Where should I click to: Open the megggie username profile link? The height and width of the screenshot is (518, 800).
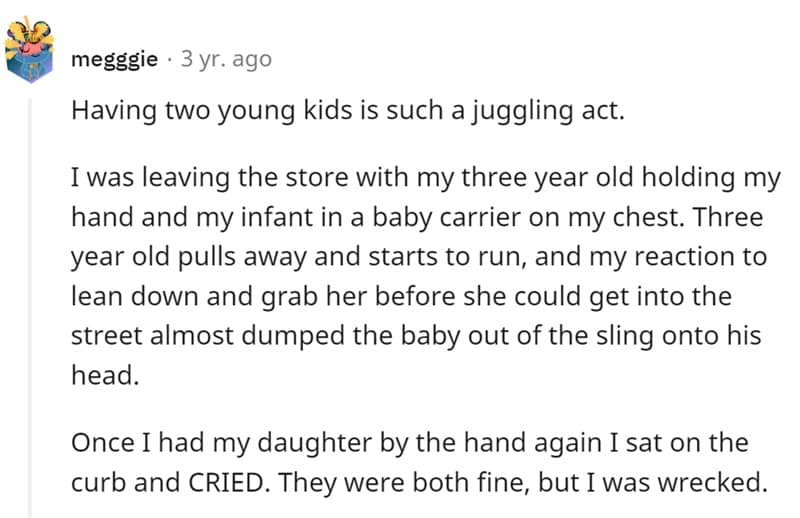[x=115, y=59]
